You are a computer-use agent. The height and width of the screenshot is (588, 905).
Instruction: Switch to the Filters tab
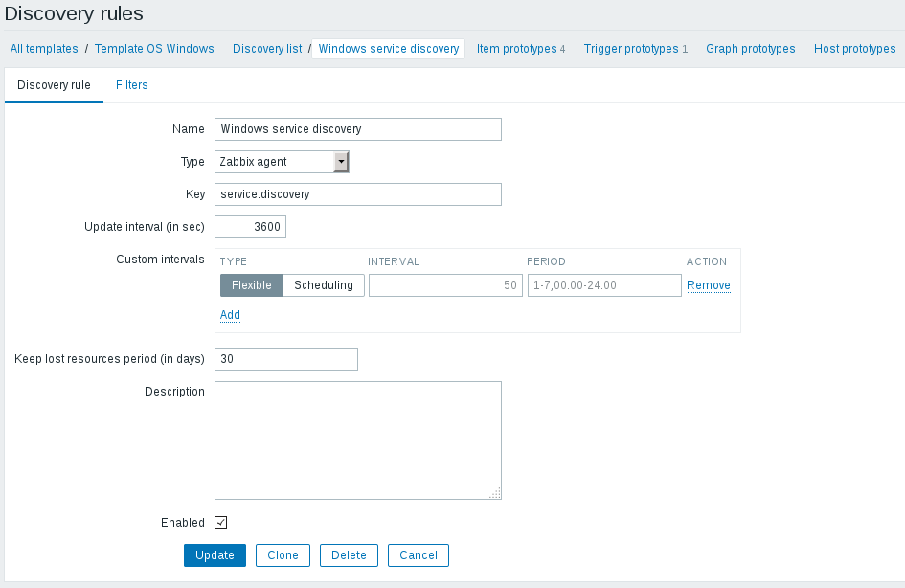(x=131, y=84)
